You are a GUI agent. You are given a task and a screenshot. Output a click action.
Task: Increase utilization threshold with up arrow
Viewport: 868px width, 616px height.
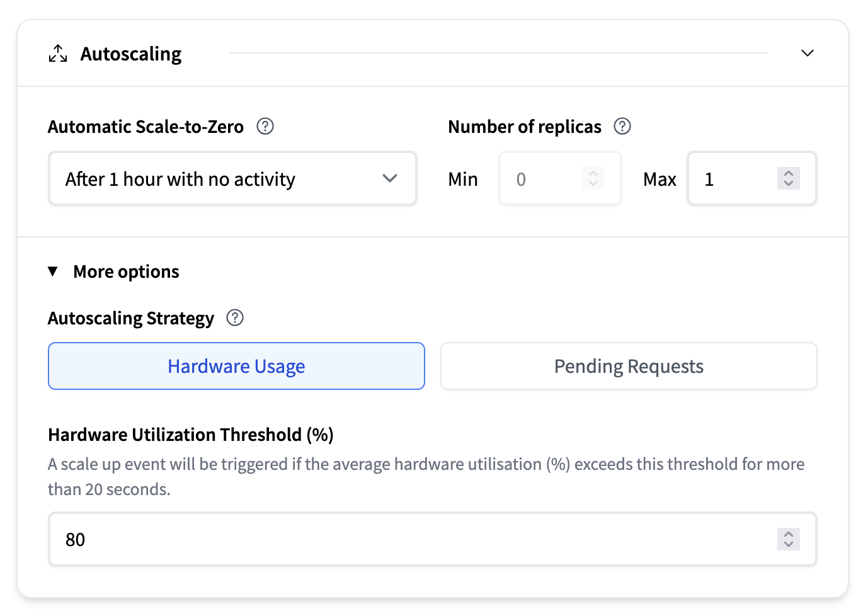point(789,533)
